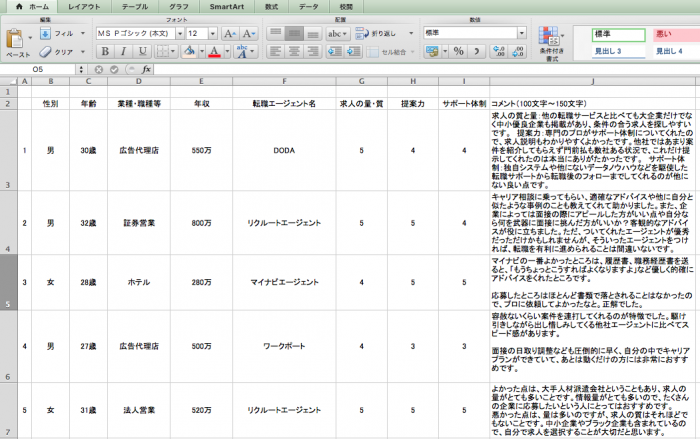This screenshot has width=700, height=439.
Task: Switch to the 数式 tab
Action: pos(271,7)
